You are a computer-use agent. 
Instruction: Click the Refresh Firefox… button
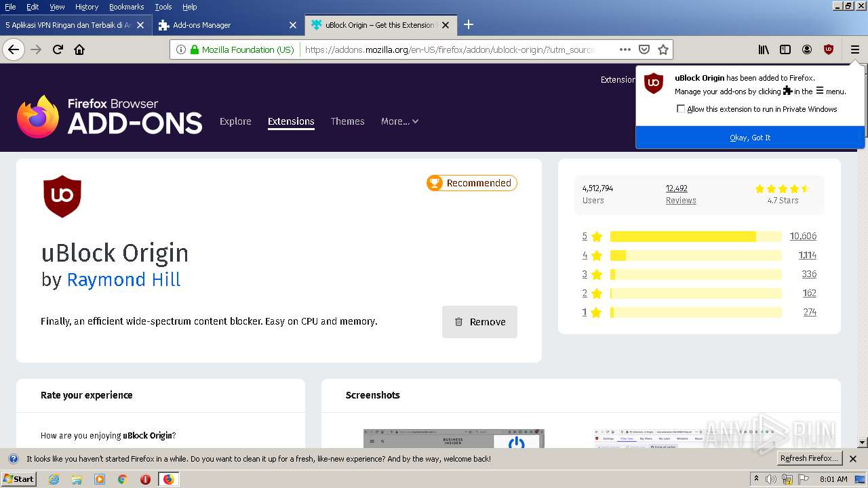point(810,459)
